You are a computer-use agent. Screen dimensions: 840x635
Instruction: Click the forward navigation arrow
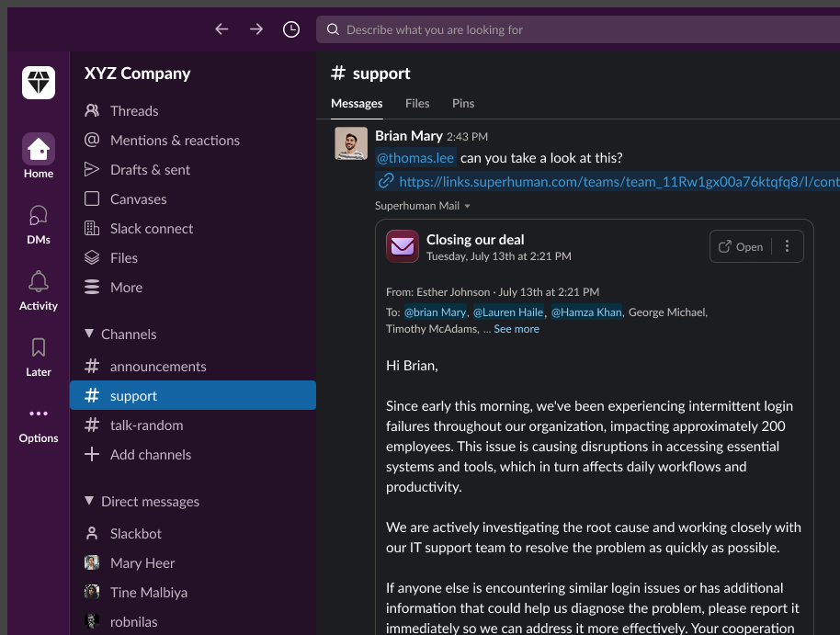click(x=256, y=28)
